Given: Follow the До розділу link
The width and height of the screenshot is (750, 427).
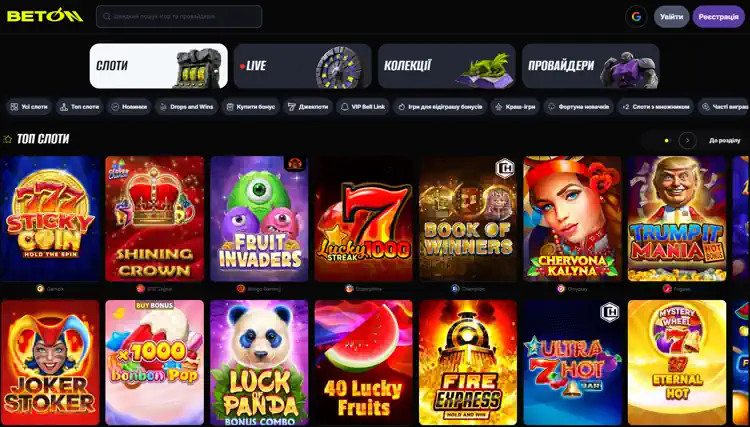Looking at the screenshot, I should (x=725, y=141).
